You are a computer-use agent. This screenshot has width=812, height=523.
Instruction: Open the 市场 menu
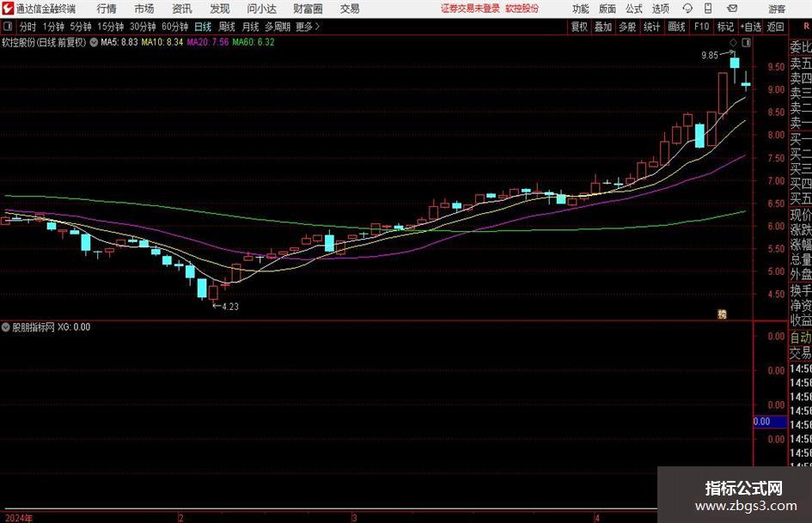pyautogui.click(x=144, y=9)
